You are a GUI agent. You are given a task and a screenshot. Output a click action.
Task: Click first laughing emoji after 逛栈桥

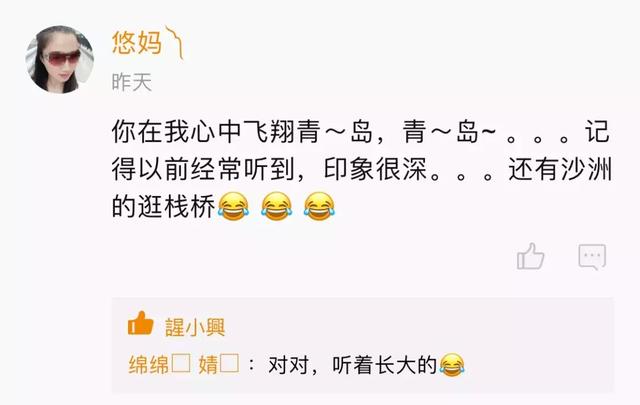tap(233, 207)
